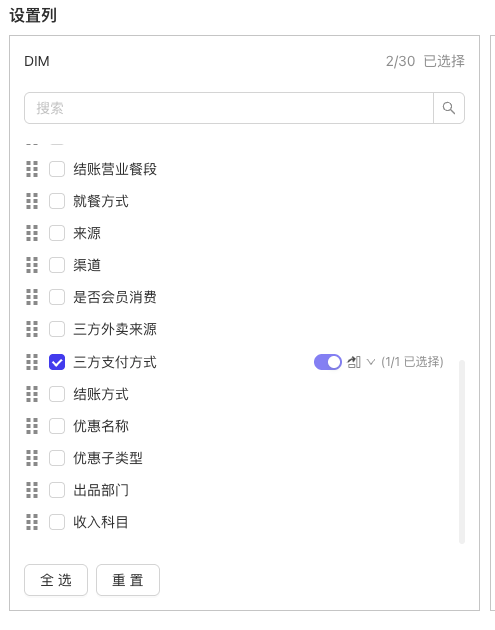Click the 全选 button
The height and width of the screenshot is (630, 495).
(x=56, y=580)
